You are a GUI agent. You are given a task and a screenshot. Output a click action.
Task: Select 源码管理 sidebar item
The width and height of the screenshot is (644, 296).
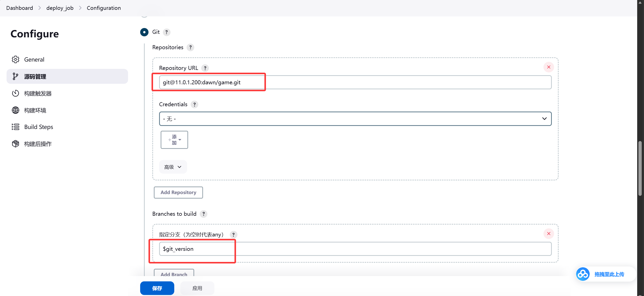click(x=67, y=76)
